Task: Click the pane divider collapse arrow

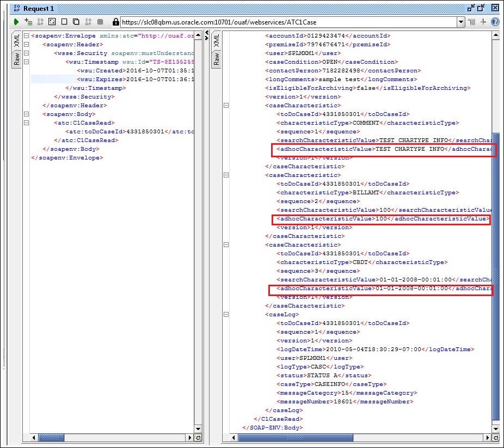Action: coord(206,33)
